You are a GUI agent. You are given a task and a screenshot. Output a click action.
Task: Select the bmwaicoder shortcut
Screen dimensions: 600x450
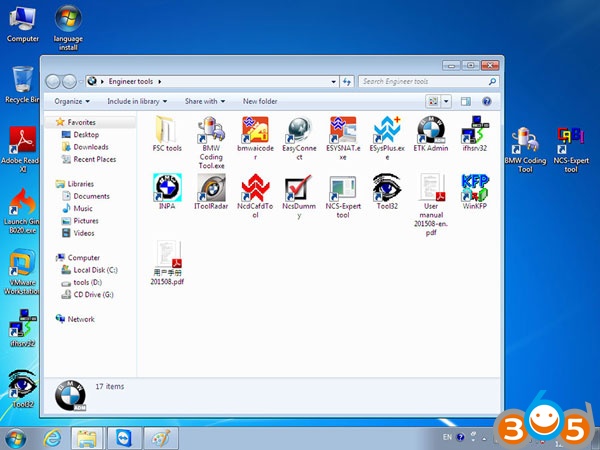pyautogui.click(x=255, y=138)
